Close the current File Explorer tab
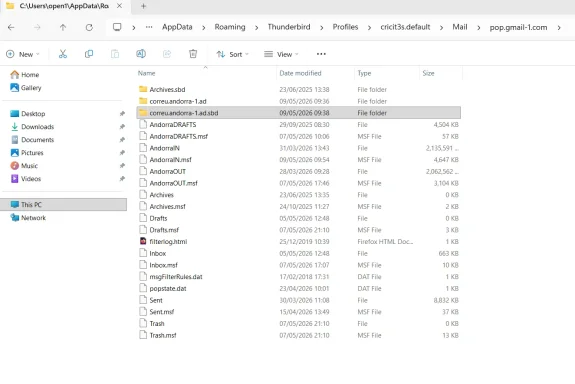Viewport: 575px width, 384px height. pyautogui.click(x=119, y=6)
